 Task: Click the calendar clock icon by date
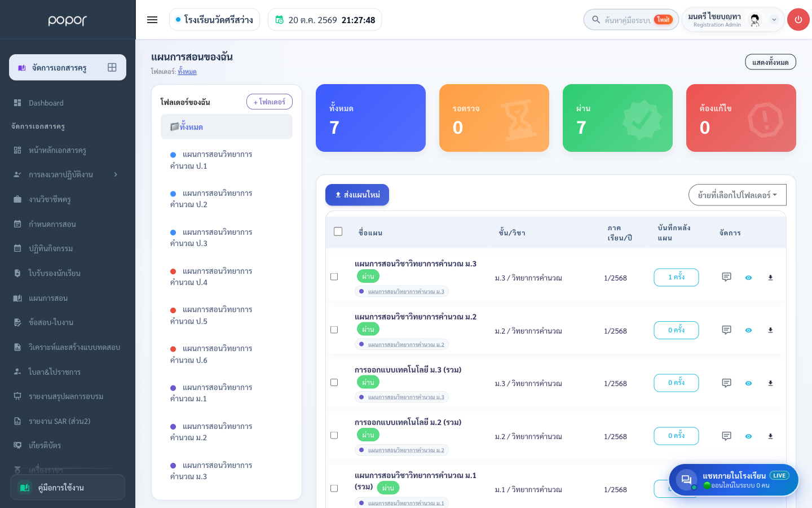click(x=279, y=20)
